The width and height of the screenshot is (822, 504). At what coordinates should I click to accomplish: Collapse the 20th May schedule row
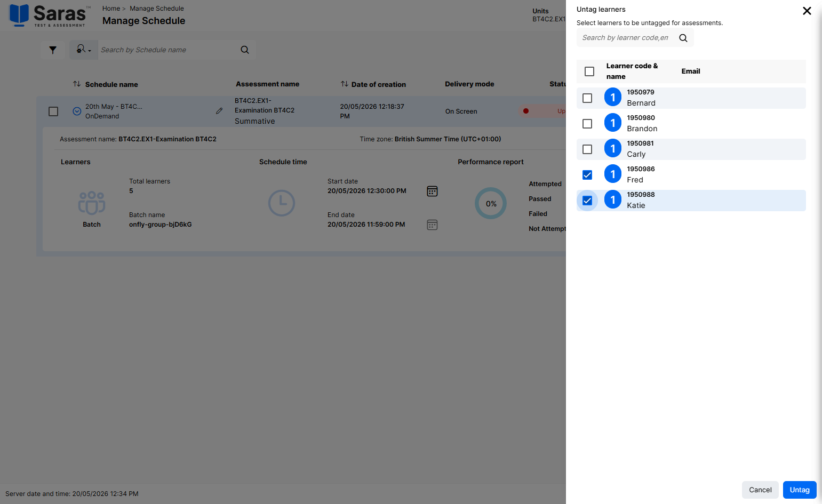(77, 111)
